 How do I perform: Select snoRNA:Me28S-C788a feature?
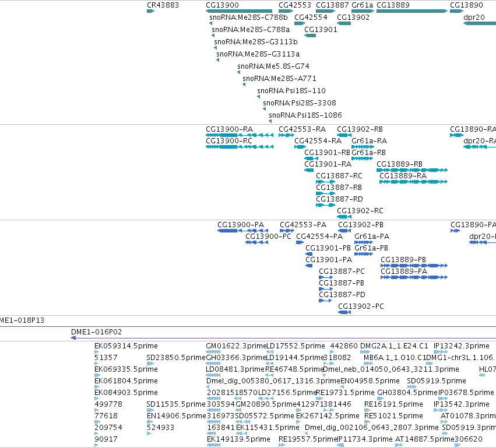(213, 36)
